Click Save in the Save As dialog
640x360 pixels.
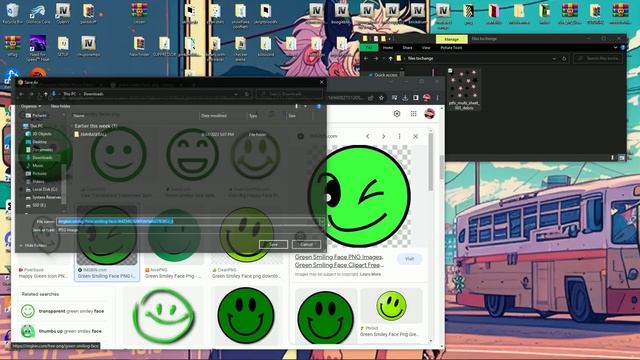tap(273, 244)
